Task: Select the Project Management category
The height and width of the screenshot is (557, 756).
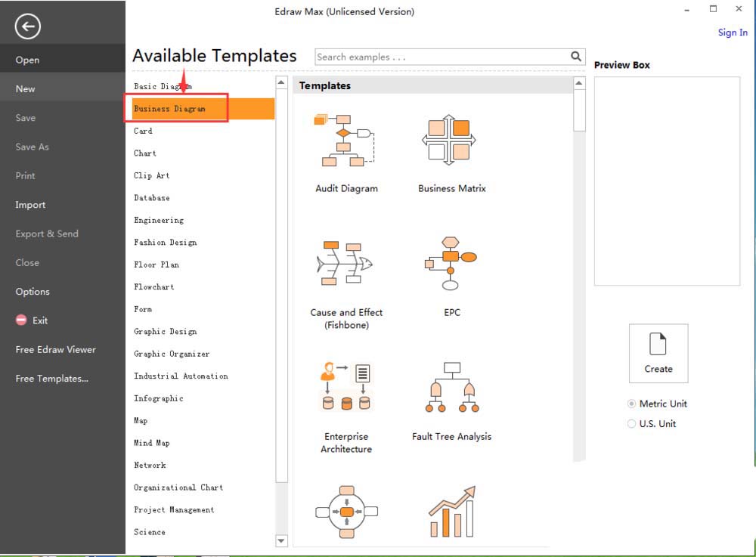Action: pos(174,509)
